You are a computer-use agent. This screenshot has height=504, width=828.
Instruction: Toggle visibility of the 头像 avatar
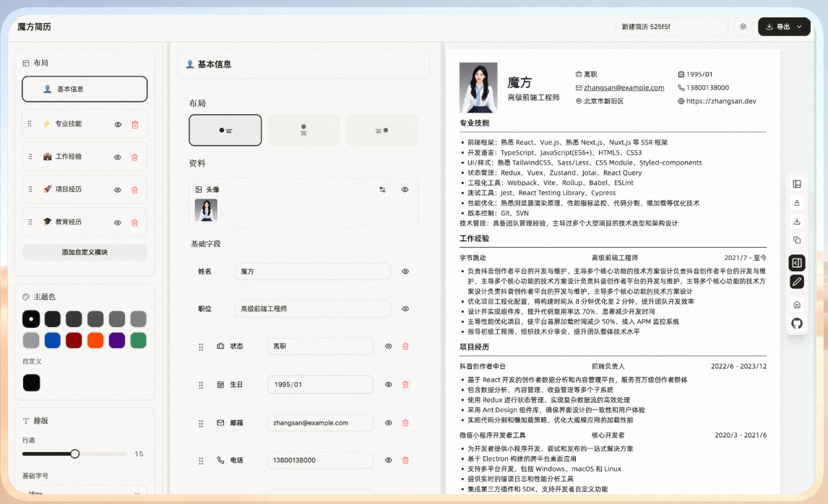coord(405,190)
